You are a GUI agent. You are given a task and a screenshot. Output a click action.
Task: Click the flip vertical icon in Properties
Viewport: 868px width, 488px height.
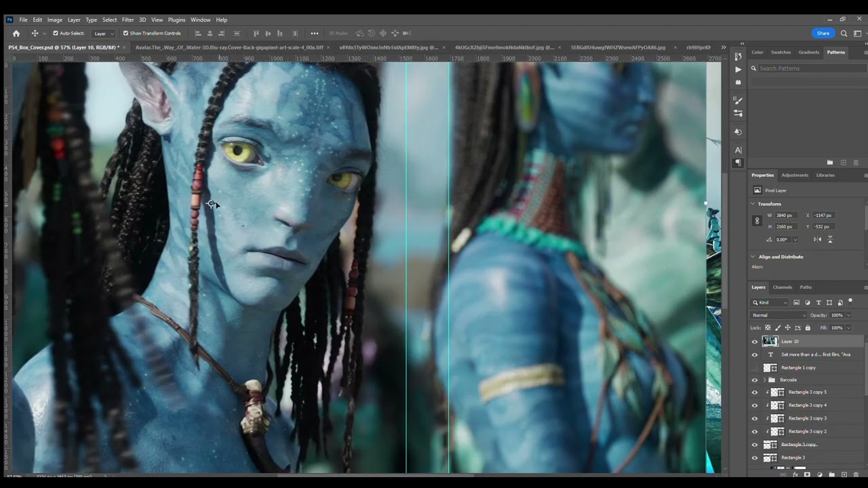(830, 239)
